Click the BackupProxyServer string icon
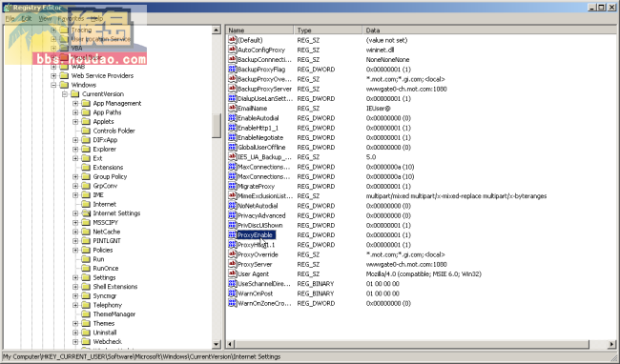620x364 pixels. tap(233, 89)
